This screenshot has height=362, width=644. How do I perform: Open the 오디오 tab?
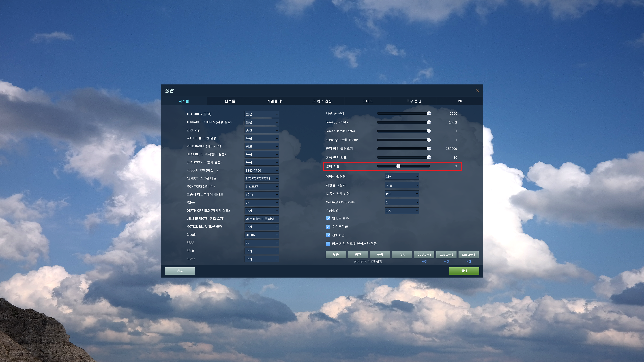point(367,101)
